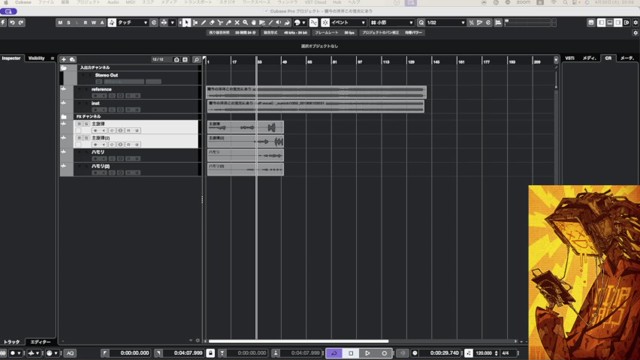Toggle the punch lock icon in transport

point(210,353)
